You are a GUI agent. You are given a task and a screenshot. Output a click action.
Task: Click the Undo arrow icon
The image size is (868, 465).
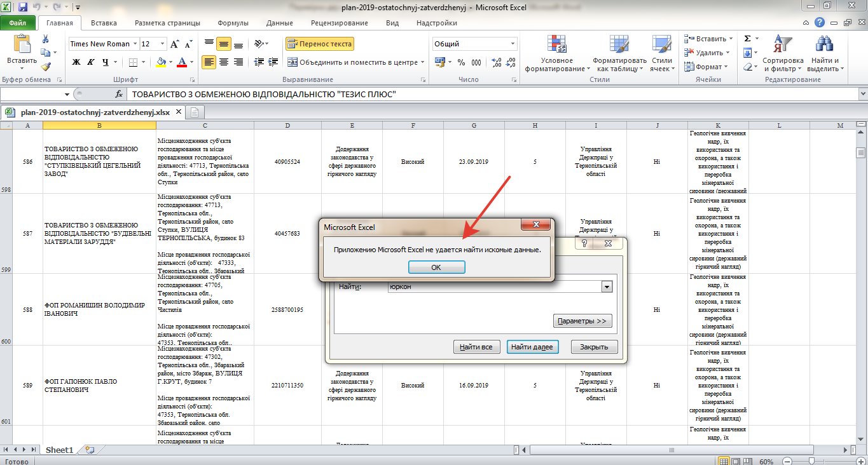coord(36,8)
